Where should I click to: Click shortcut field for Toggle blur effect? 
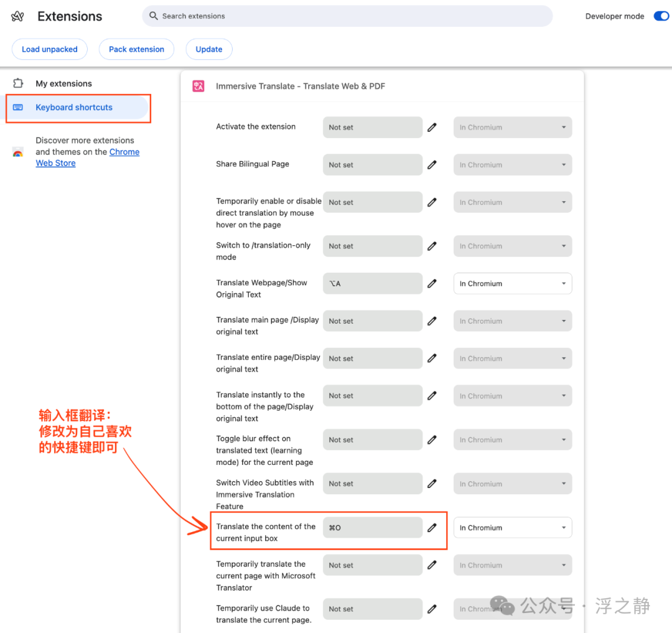[373, 439]
